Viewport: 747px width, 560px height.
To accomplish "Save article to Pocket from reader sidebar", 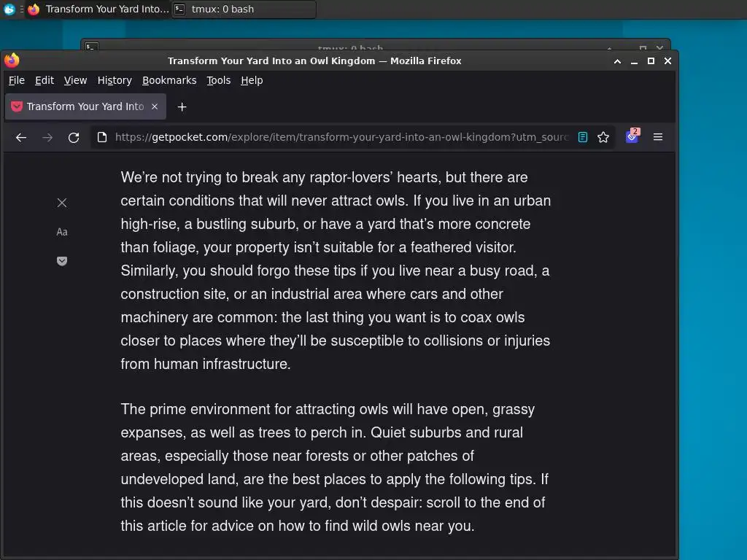I will pyautogui.click(x=62, y=261).
